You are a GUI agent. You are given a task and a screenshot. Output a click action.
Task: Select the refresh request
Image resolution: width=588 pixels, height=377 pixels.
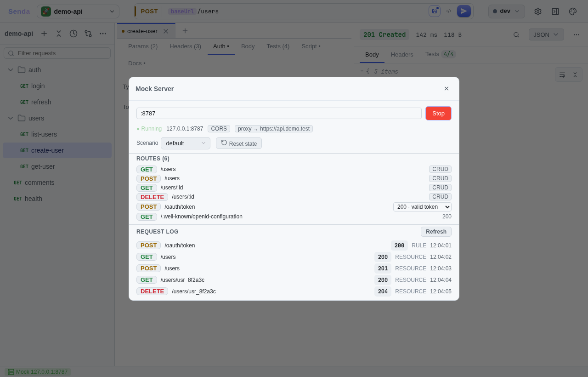click(57, 102)
